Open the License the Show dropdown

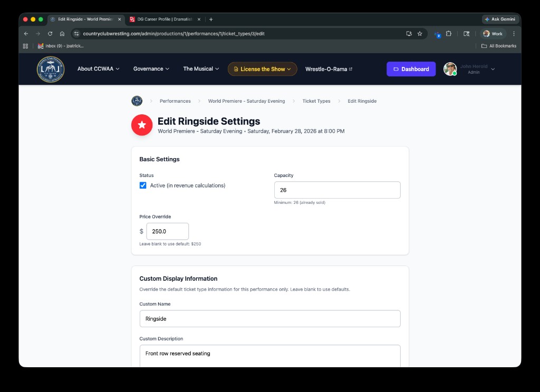pyautogui.click(x=262, y=69)
